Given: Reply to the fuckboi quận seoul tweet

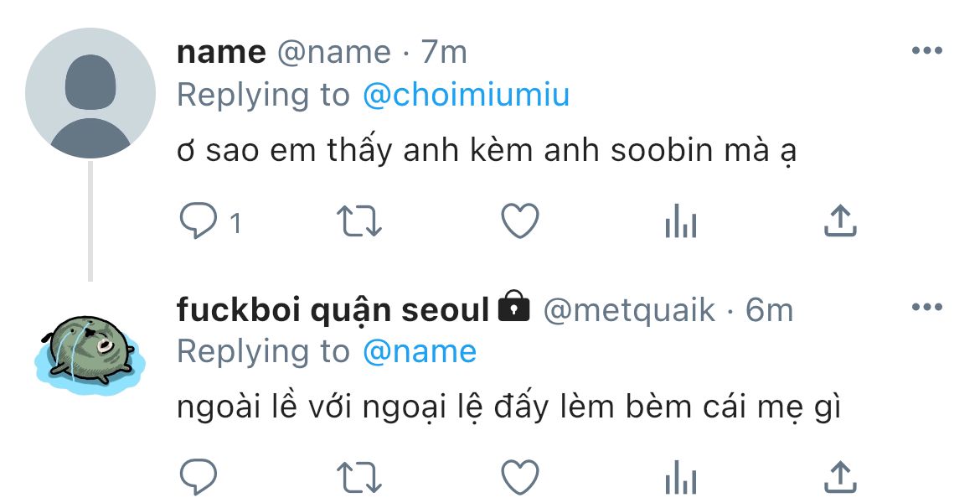Looking at the screenshot, I should tap(199, 478).
